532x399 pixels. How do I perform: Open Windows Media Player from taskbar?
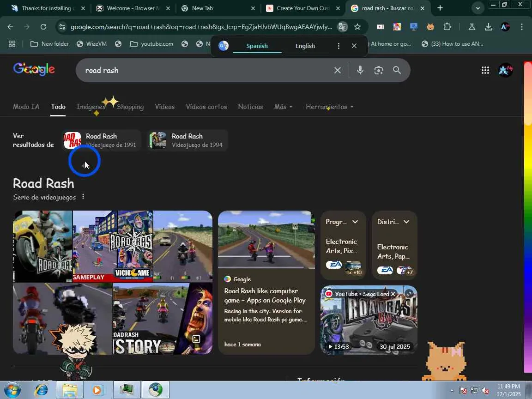(x=97, y=390)
